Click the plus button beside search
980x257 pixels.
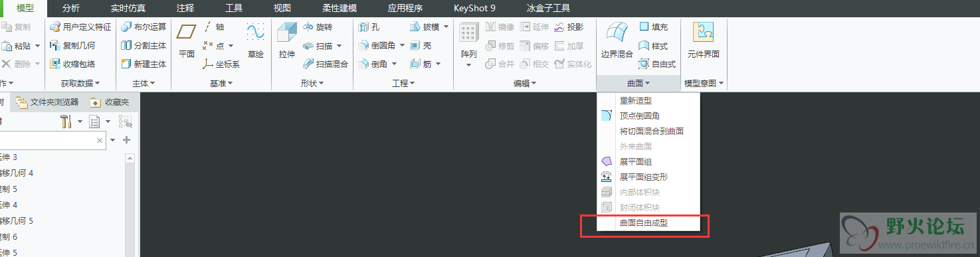126,140
